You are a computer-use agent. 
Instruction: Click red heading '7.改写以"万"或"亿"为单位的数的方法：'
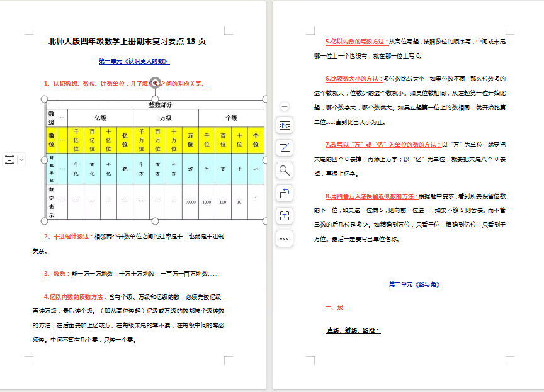(383, 145)
